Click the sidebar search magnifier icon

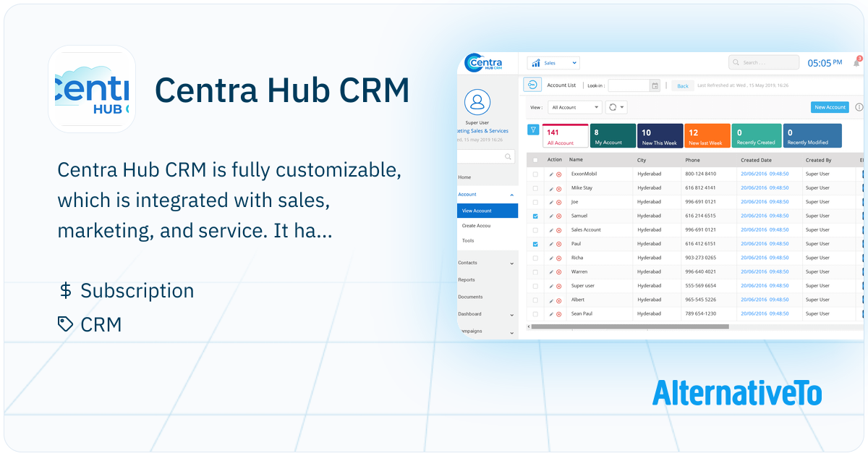tap(509, 156)
